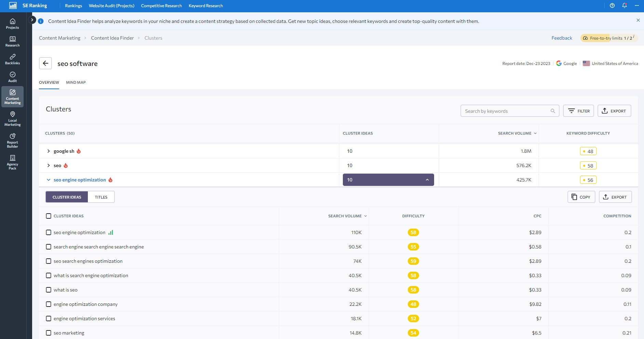The width and height of the screenshot is (644, 339).
Task: Open Competitive Research menu
Action: pos(161,6)
